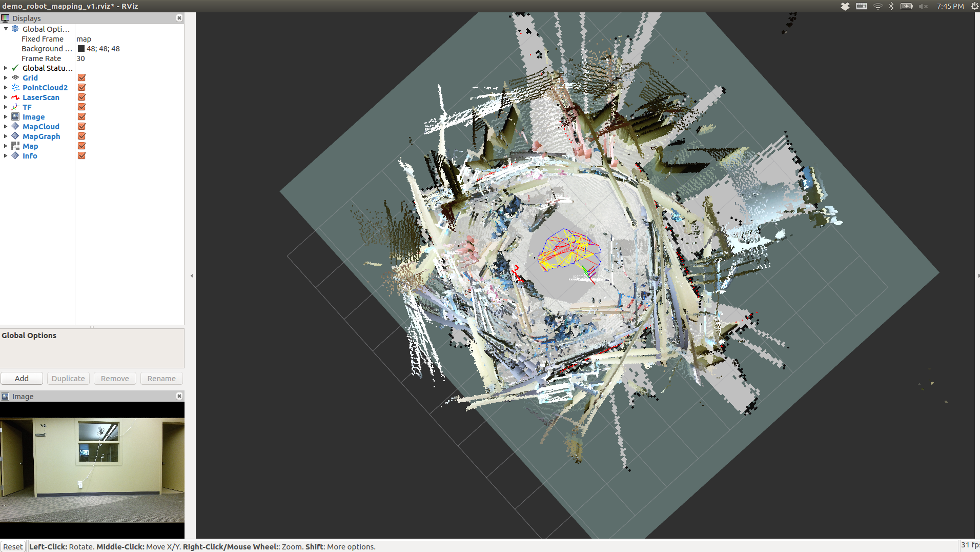Collapse the Global Options tree
Viewport: 980px width, 552px height.
click(x=6, y=29)
